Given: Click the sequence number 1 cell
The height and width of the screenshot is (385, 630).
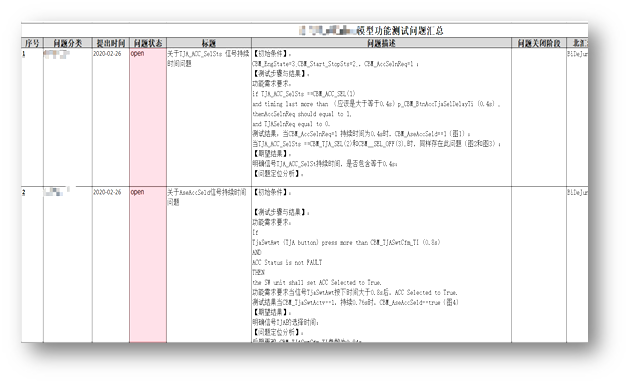Looking at the screenshot, I should [32, 117].
